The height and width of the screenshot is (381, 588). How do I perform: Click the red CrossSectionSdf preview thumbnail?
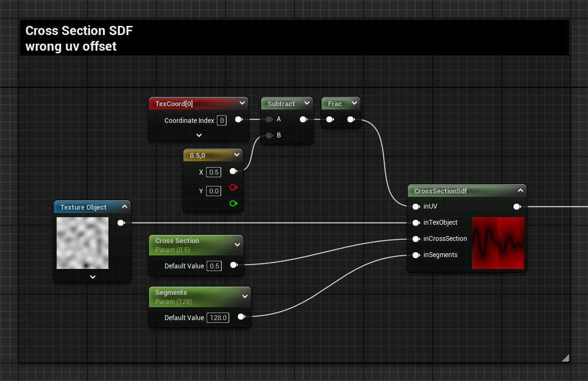(497, 243)
